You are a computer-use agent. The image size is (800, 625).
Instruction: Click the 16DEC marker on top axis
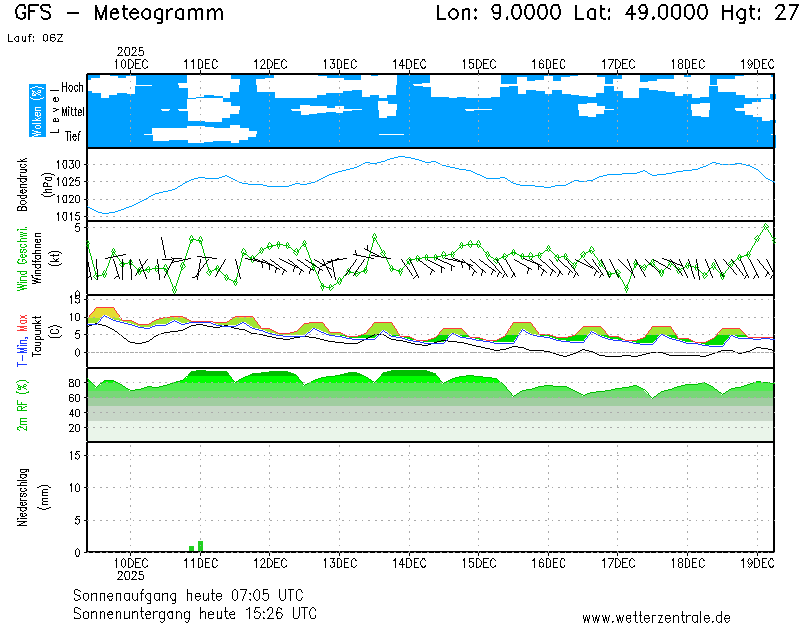point(548,64)
